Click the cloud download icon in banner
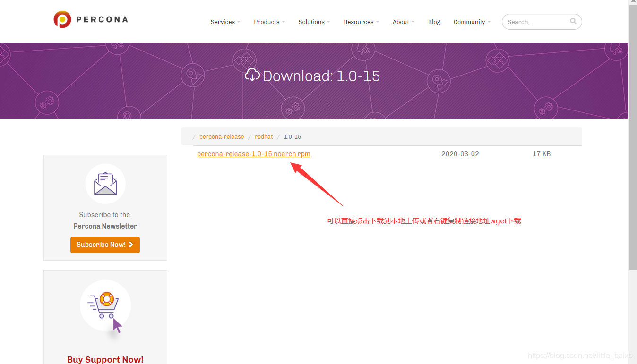Image resolution: width=637 pixels, height=364 pixels. (x=252, y=75)
